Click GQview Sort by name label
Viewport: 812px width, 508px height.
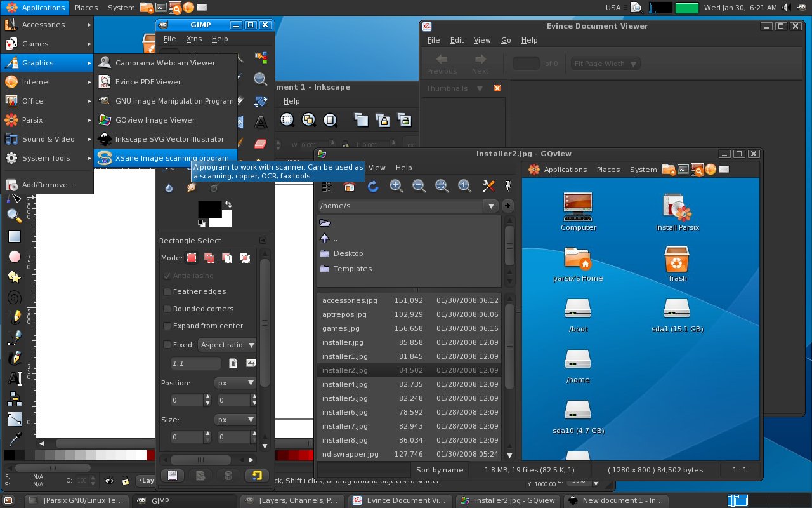coord(439,470)
